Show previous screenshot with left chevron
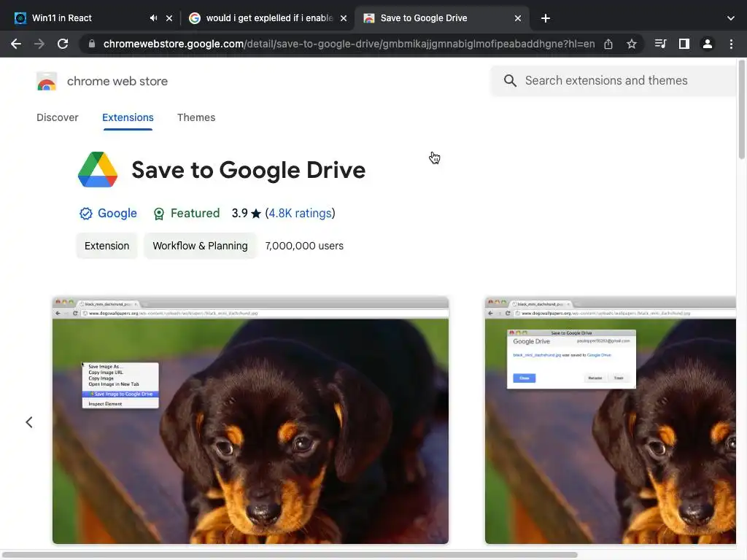Viewport: 747px width, 560px height. click(x=29, y=422)
